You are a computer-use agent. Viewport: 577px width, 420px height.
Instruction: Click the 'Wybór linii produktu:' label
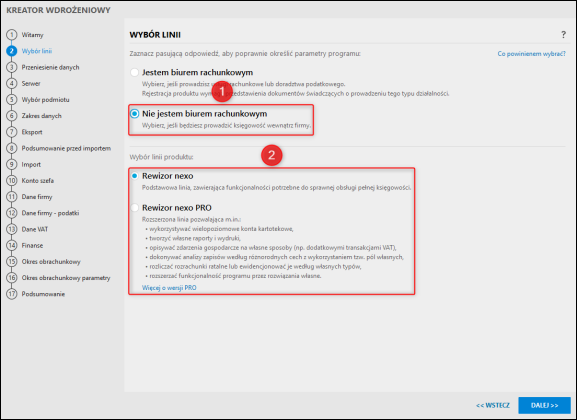point(161,157)
